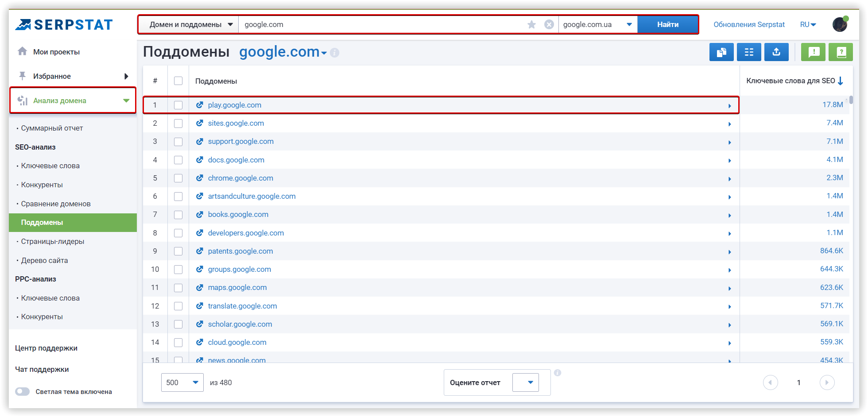Open Суммарный отчет in sidebar
This screenshot has width=868, height=417.
tap(52, 128)
